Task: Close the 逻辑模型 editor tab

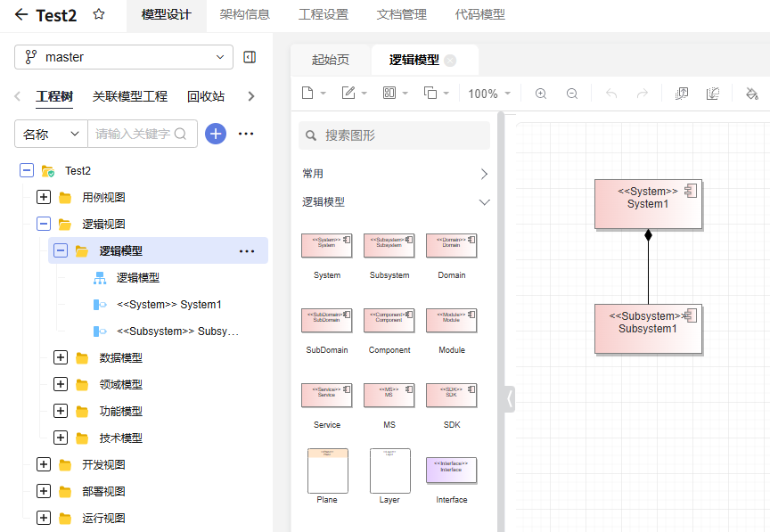Action: point(450,61)
